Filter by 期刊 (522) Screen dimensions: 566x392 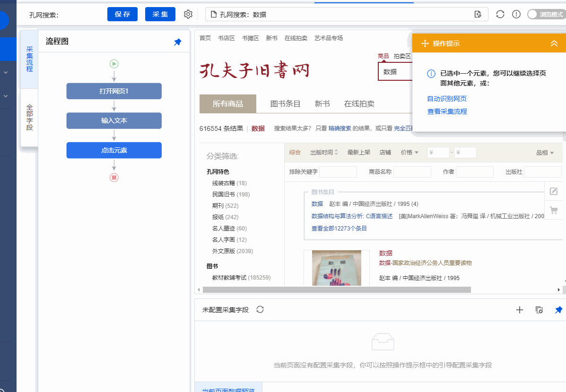click(x=225, y=206)
